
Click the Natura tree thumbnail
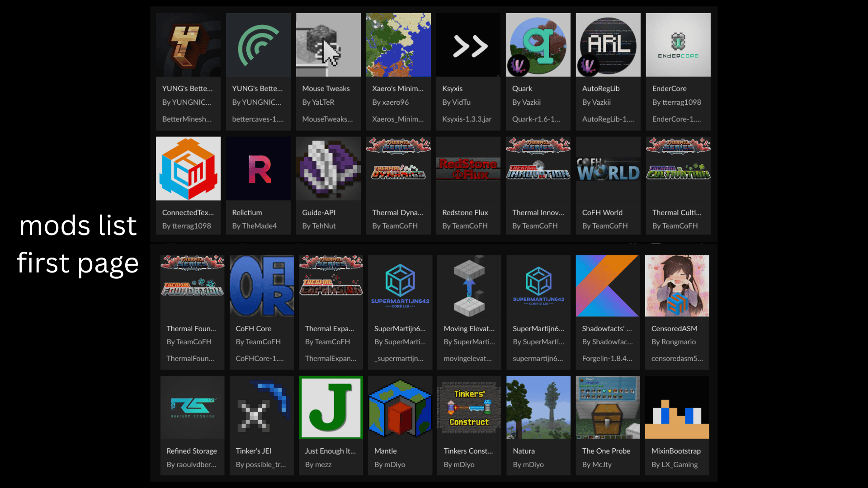(x=538, y=407)
